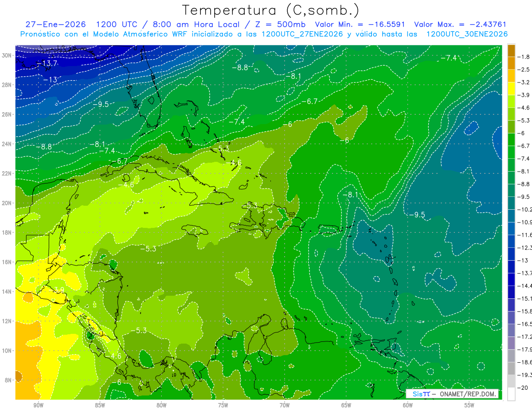Click the 85W longitude axis label
532x411 pixels.
(100, 405)
